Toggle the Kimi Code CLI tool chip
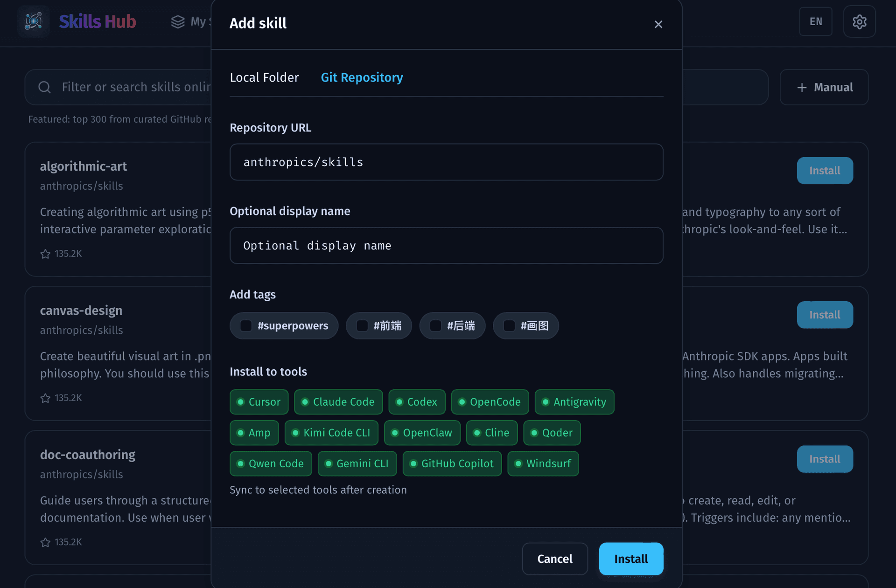Screen dimensions: 896x588 pyautogui.click(x=331, y=433)
